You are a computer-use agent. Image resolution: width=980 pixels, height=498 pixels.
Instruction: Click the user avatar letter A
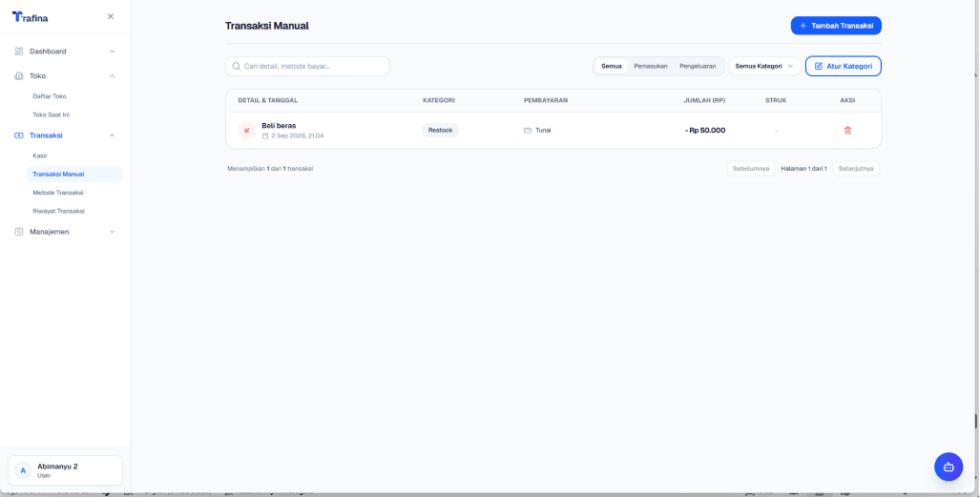pyautogui.click(x=23, y=470)
